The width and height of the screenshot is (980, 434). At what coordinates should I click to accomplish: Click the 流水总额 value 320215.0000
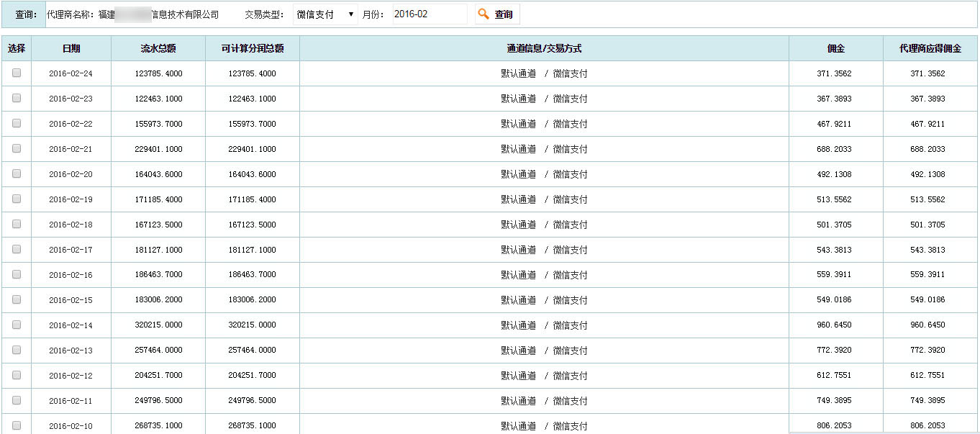[158, 325]
